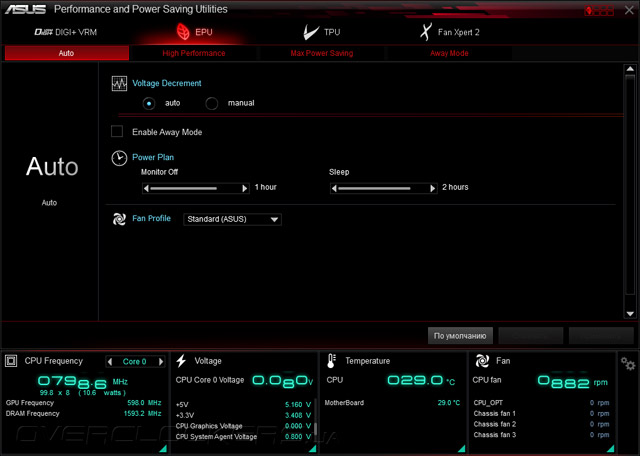The height and width of the screenshot is (456, 640).
Task: Switch to Max Power Saving tab
Action: coord(322,53)
